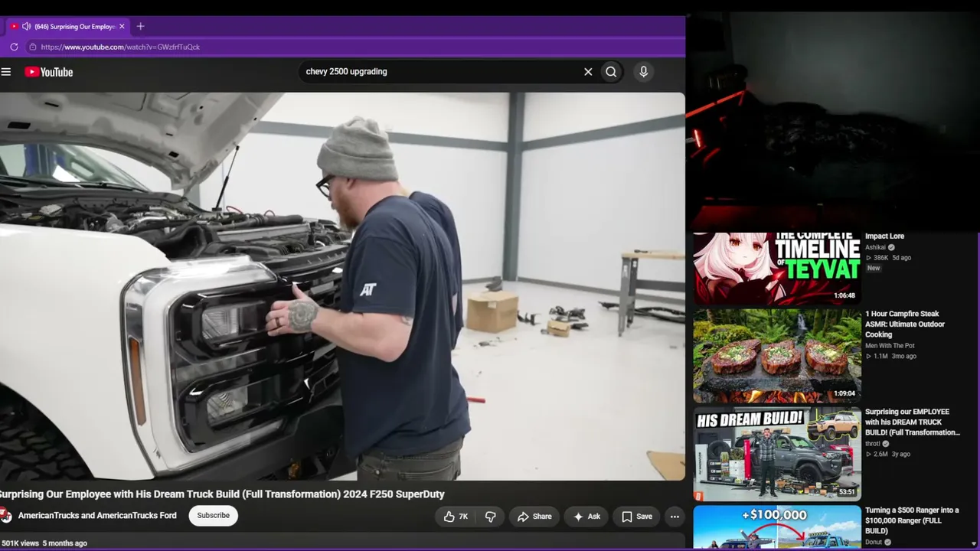Save the video to a playlist
980x551 pixels.
(637, 517)
